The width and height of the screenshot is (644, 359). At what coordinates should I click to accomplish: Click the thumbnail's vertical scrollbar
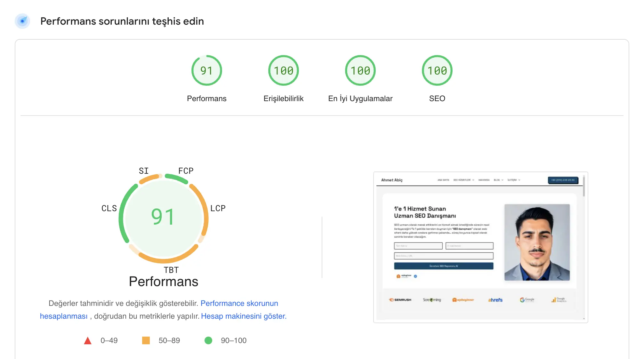click(584, 247)
